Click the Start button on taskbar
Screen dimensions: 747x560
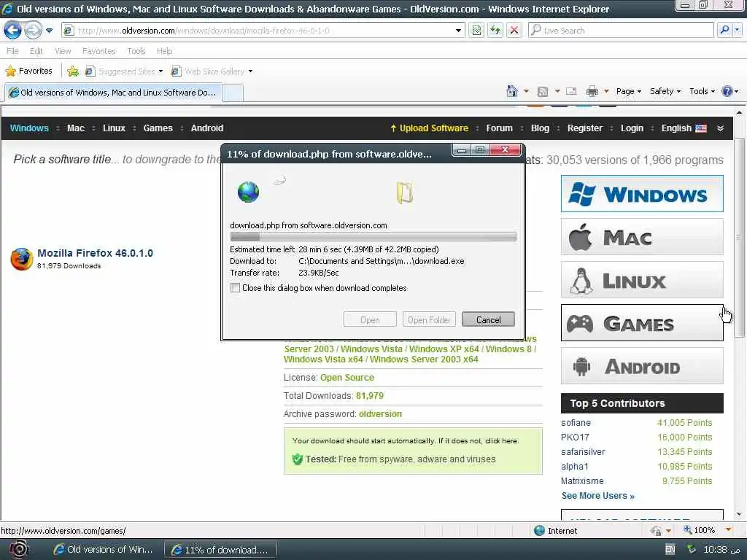[x=18, y=550]
